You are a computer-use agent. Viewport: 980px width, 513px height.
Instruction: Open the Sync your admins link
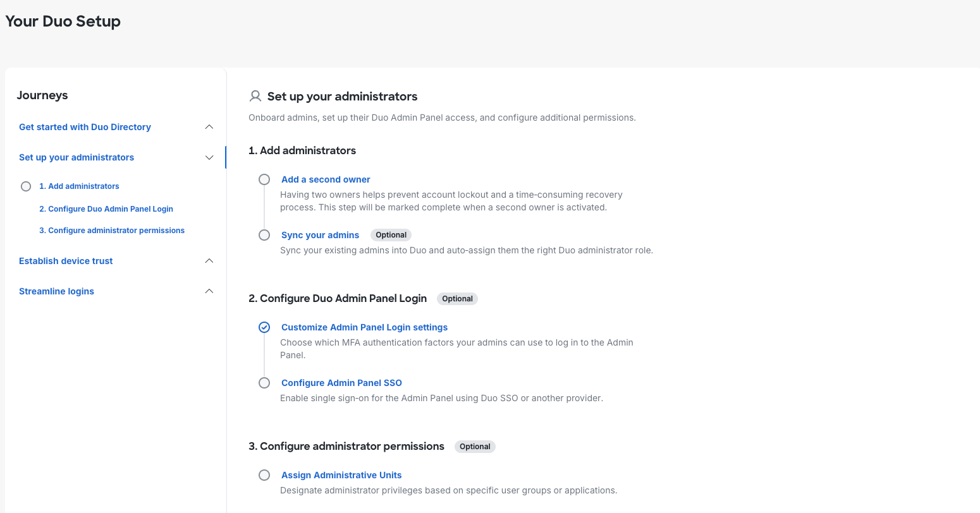[x=320, y=235]
